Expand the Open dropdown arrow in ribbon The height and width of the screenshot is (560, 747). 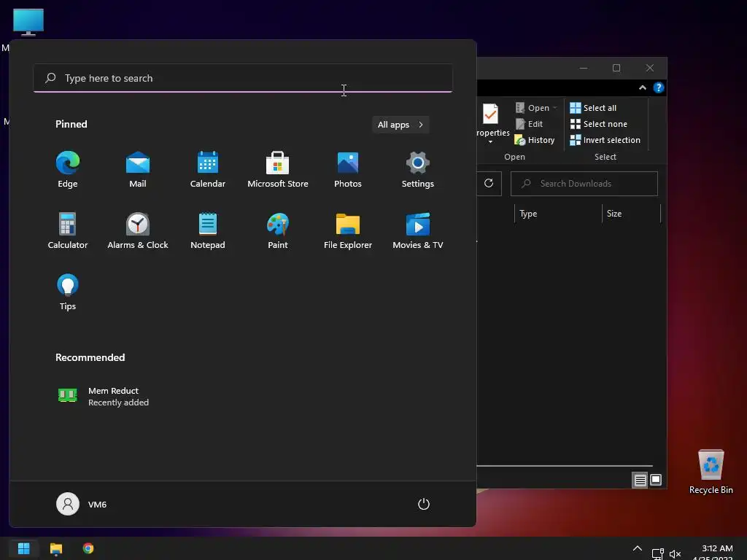click(554, 108)
